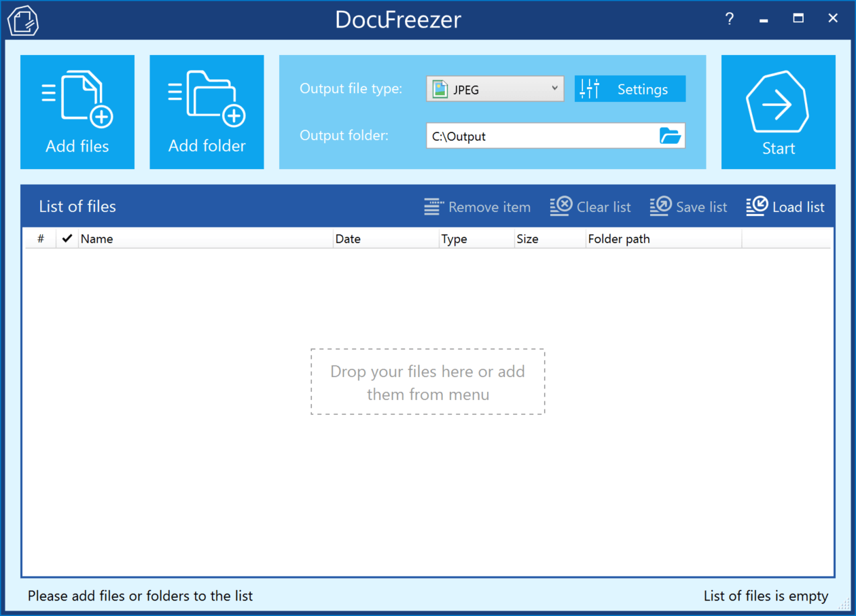Toggle selection in the file list header
The image size is (856, 616).
tap(66, 238)
